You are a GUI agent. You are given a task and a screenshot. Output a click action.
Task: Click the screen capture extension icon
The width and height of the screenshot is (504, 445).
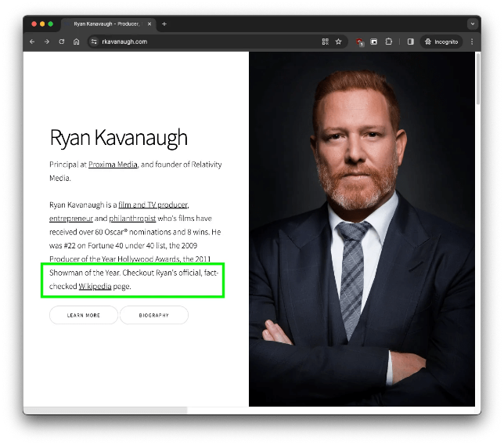(374, 42)
